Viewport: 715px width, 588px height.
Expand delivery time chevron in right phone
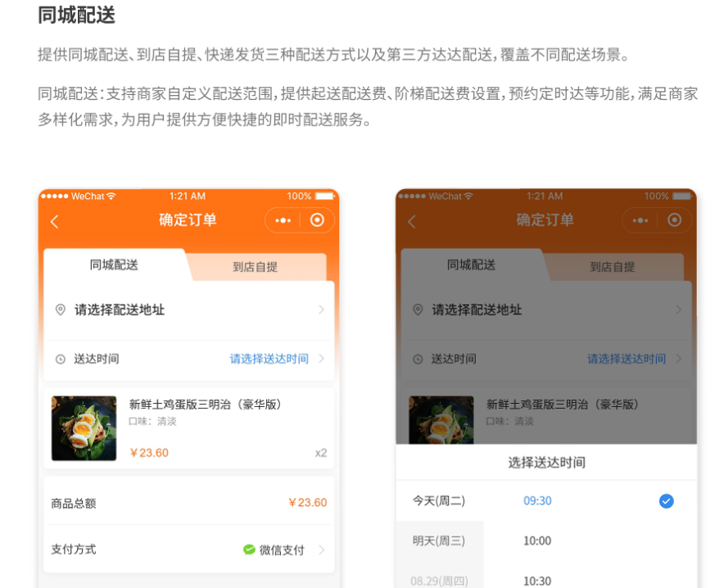(x=679, y=359)
